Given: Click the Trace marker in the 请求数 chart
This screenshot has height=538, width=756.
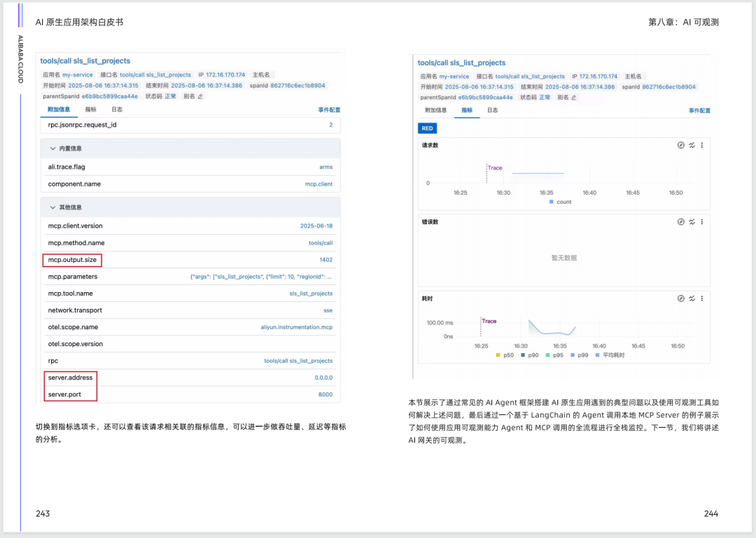Looking at the screenshot, I should 495,168.
